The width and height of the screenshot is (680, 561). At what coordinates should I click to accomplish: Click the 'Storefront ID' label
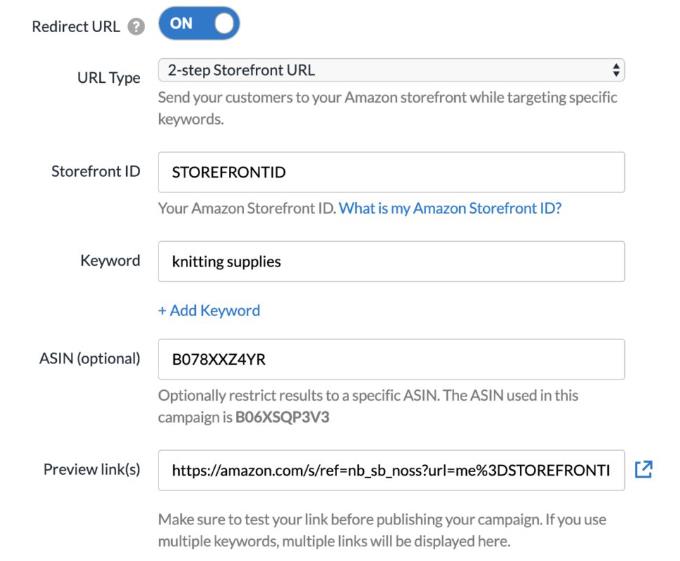coord(95,171)
